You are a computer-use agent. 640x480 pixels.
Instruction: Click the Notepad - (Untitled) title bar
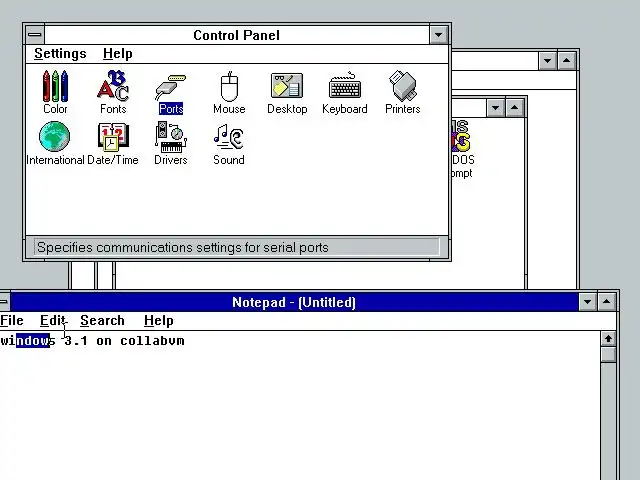[x=294, y=302]
